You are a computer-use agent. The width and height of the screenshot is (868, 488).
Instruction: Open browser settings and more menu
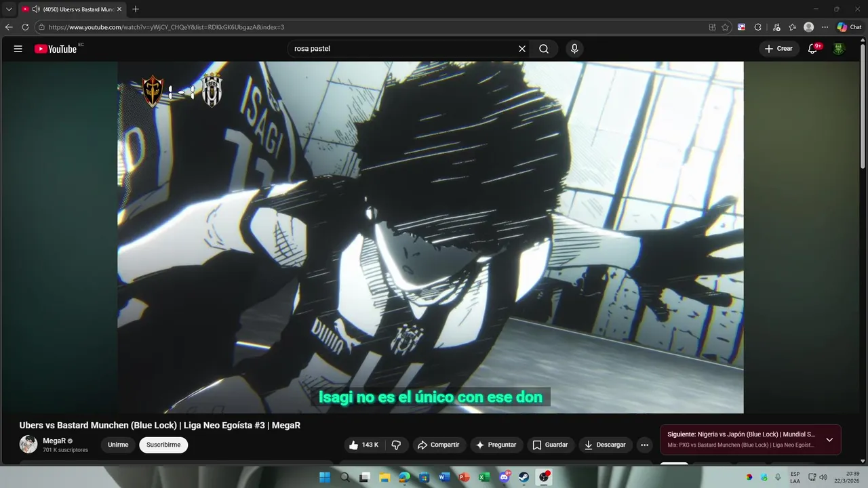coord(825,27)
